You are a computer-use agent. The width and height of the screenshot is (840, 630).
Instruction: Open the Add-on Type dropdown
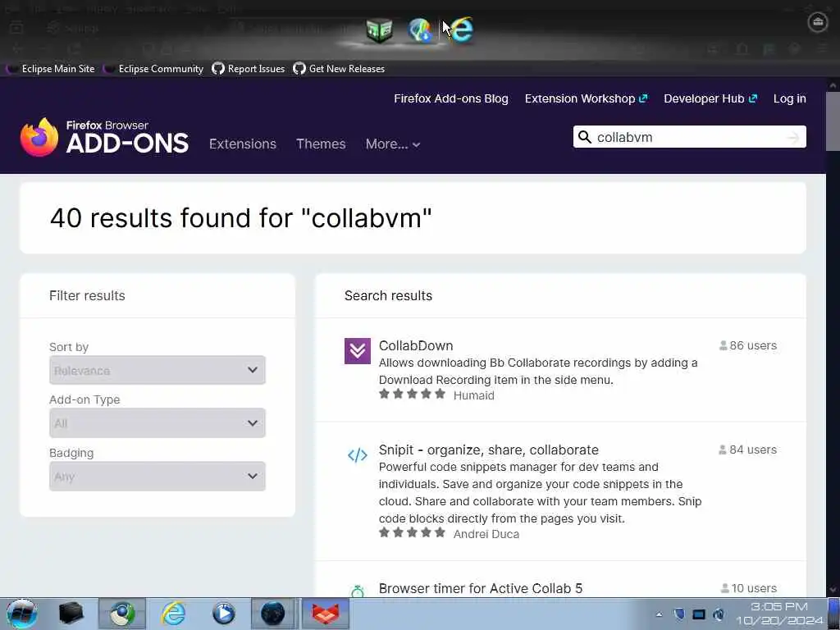click(x=157, y=423)
